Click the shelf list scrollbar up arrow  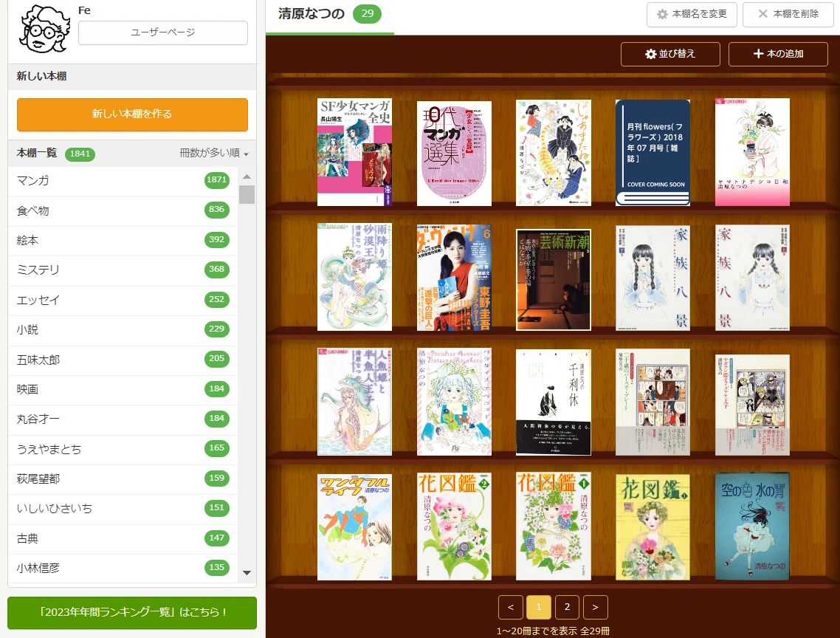point(247,176)
